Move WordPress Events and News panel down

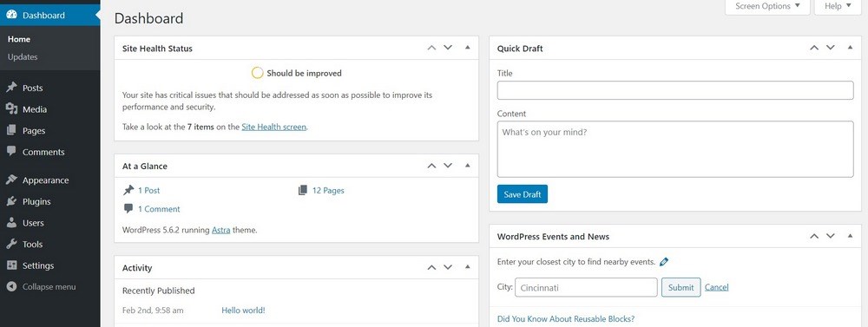pyautogui.click(x=831, y=236)
